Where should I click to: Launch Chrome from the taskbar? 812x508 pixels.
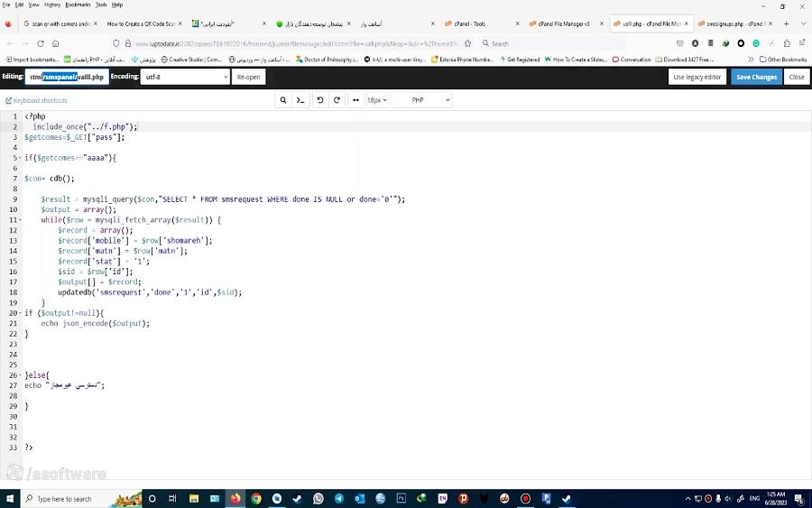(256, 498)
